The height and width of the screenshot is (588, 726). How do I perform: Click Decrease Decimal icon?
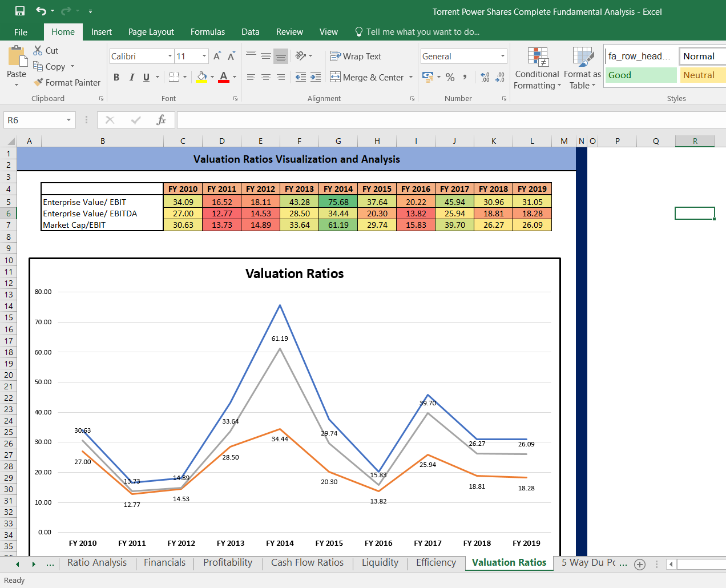click(x=500, y=77)
